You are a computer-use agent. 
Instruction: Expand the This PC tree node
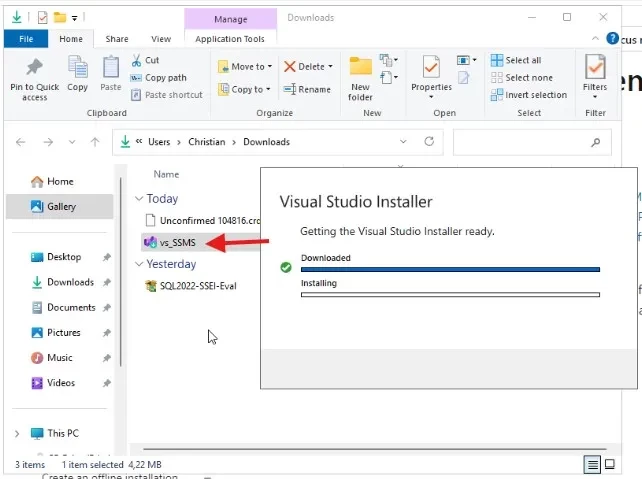[x=17, y=433]
